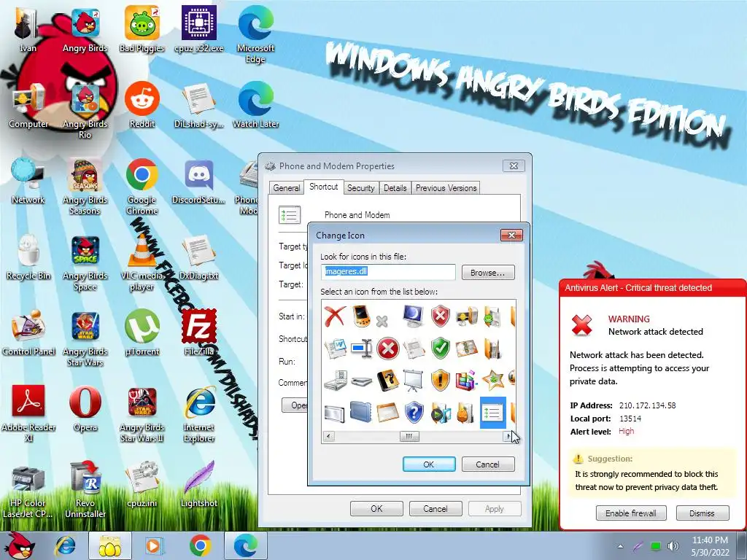Open the FileZilla desktop icon
The image size is (747, 560).
pyautogui.click(x=198, y=332)
